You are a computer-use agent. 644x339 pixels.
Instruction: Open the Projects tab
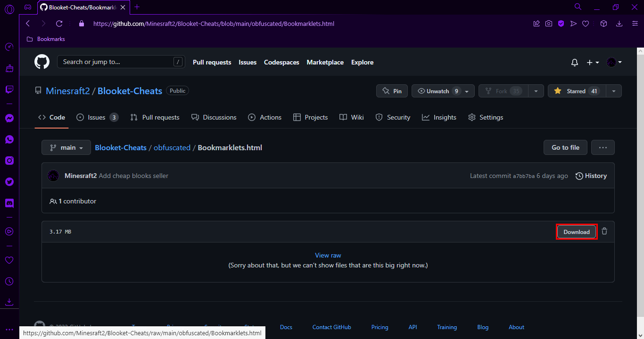(310, 117)
